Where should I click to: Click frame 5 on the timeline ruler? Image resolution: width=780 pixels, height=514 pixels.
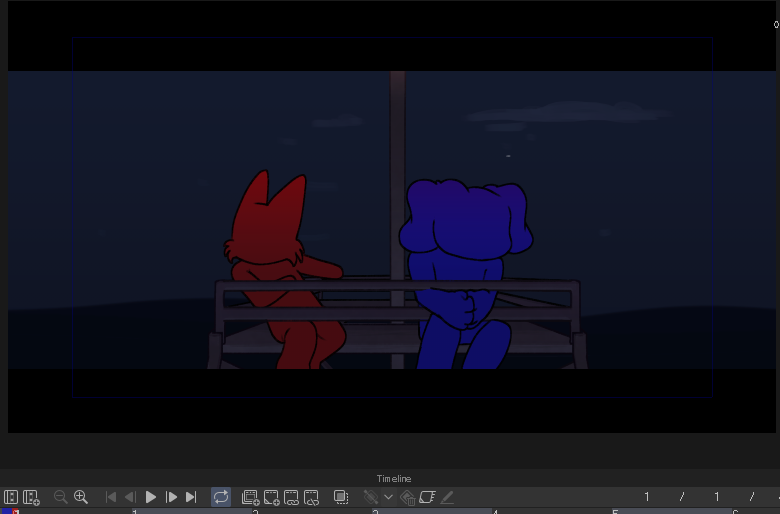coord(615,512)
